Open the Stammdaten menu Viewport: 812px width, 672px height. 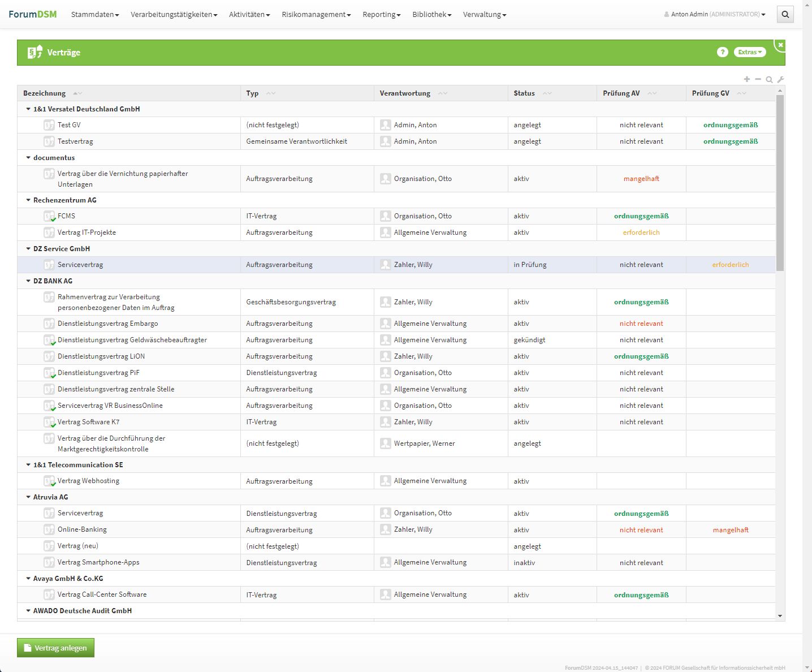click(x=95, y=15)
